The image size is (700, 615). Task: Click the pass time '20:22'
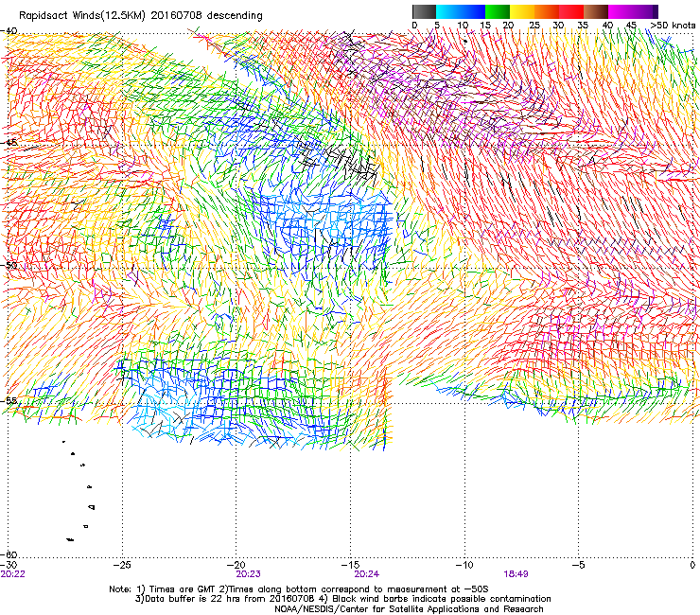click(13, 574)
